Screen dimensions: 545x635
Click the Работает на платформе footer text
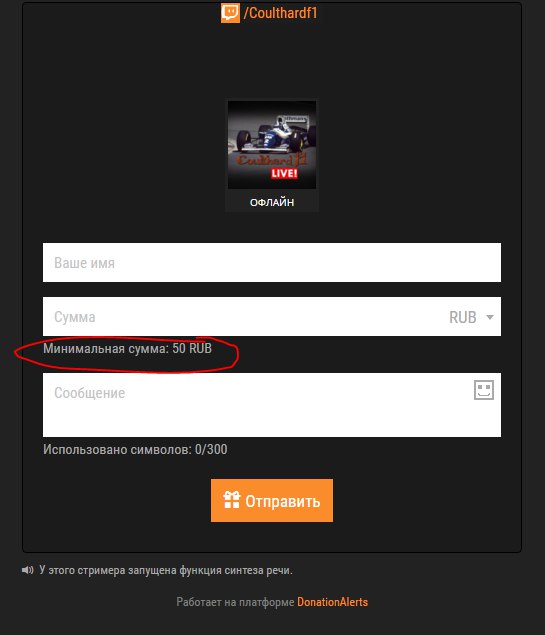click(x=235, y=602)
